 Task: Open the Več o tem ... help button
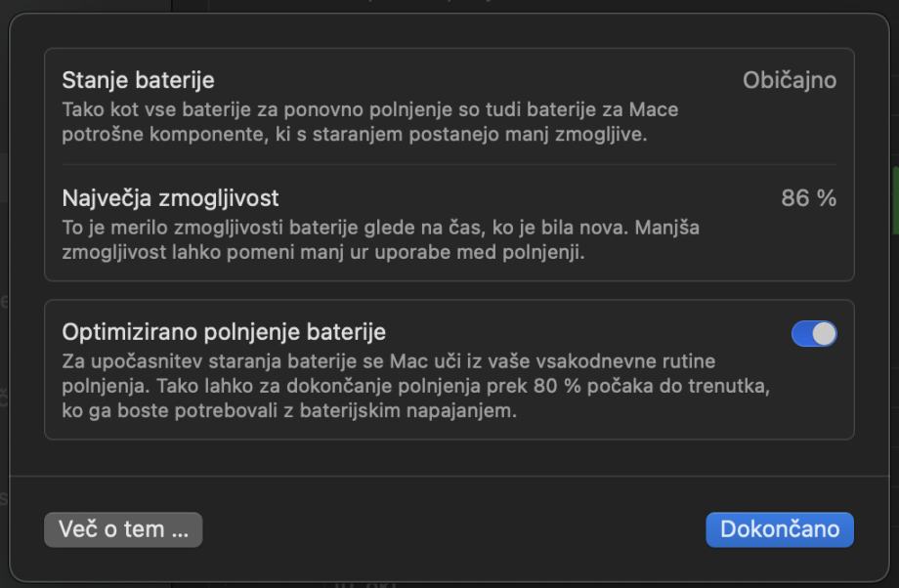(123, 529)
